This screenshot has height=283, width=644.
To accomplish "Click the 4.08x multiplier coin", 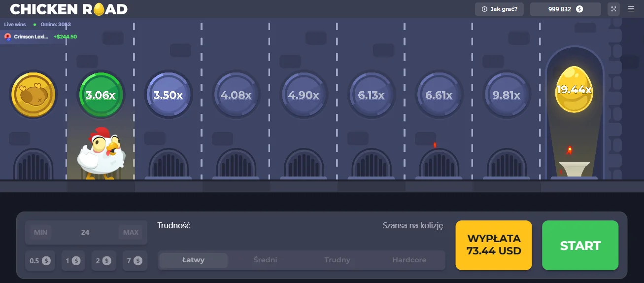I will coord(236,95).
